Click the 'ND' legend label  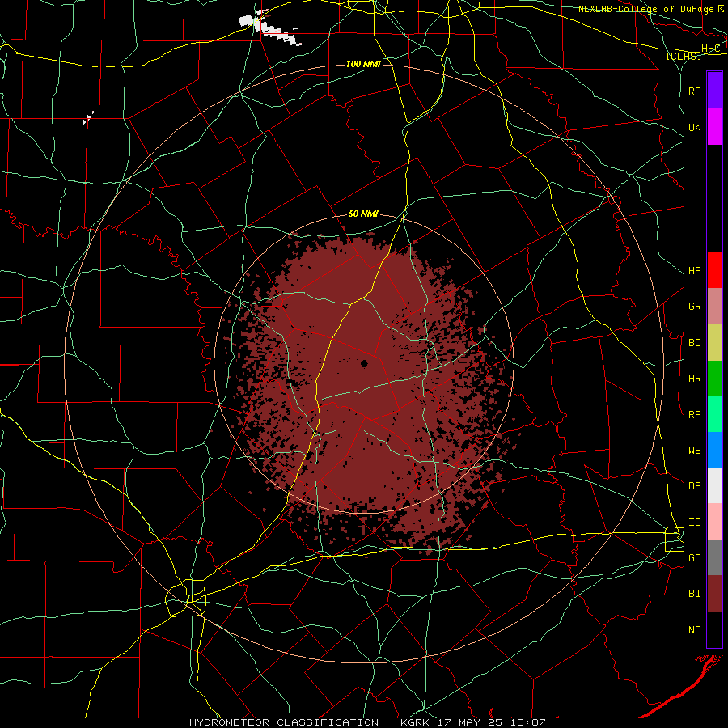(x=694, y=629)
